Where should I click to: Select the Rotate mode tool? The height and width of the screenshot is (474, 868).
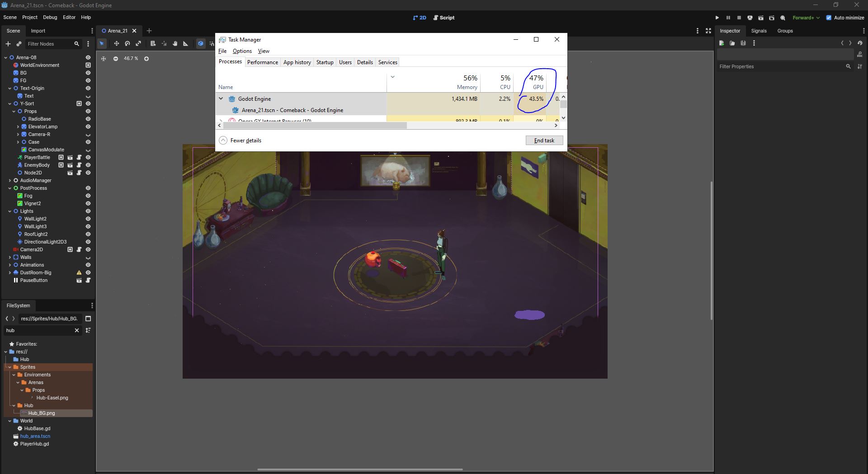(127, 43)
